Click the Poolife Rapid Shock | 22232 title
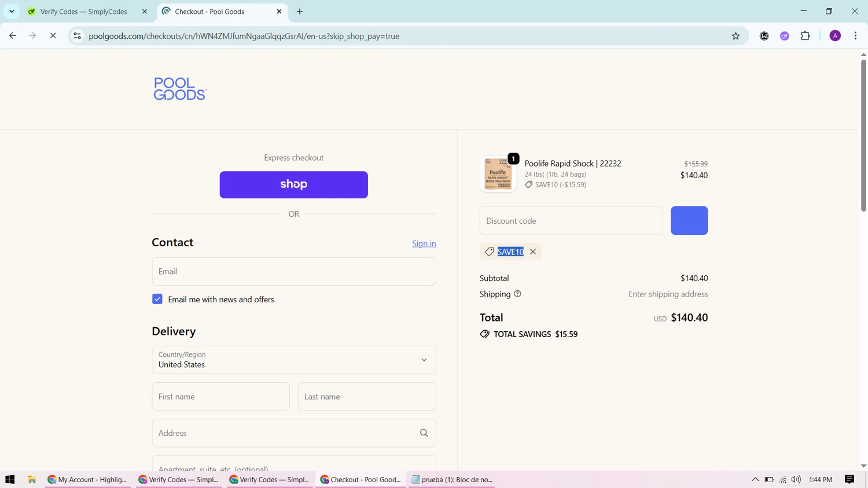The image size is (868, 488). tap(573, 164)
